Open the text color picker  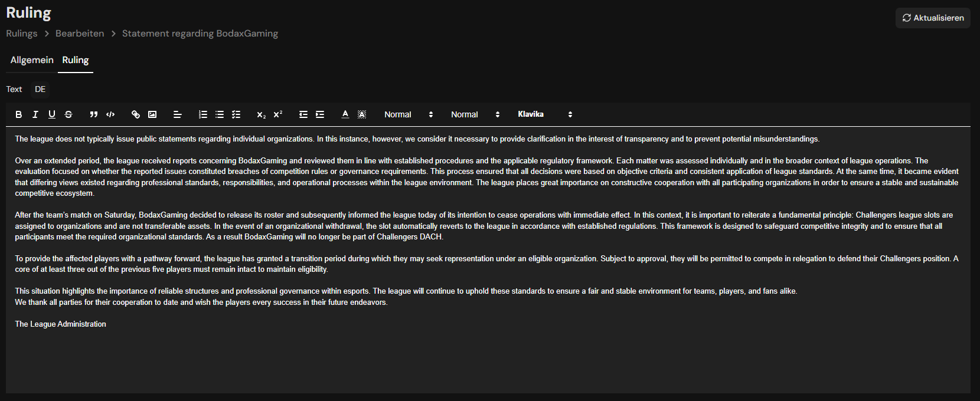(345, 114)
